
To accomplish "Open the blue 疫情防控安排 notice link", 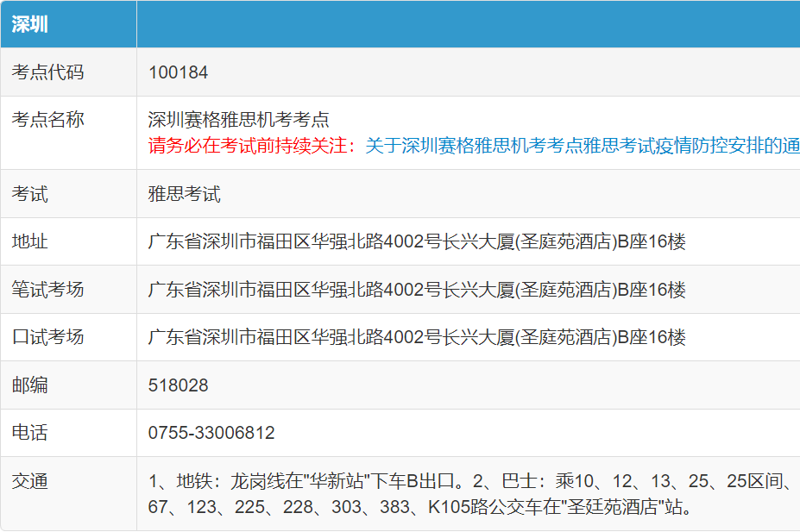I will point(582,146).
